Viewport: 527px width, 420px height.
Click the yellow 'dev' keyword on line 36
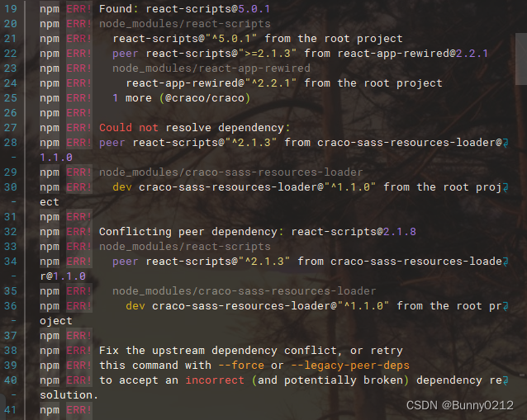[x=135, y=306]
